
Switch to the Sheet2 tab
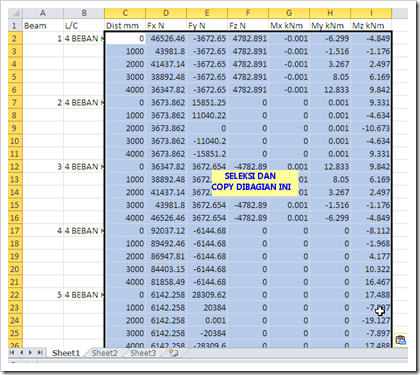104,353
